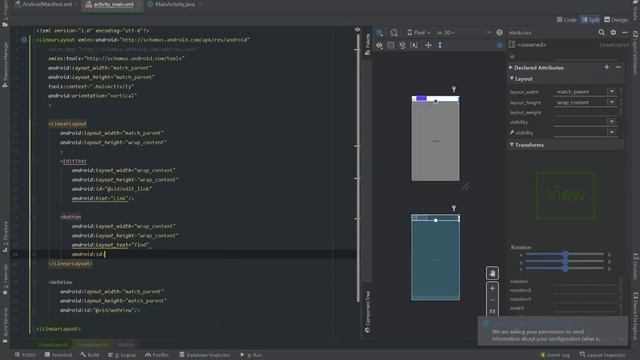Zoom in with the plus button
The height and width of the screenshot is (360, 640).
point(492,288)
